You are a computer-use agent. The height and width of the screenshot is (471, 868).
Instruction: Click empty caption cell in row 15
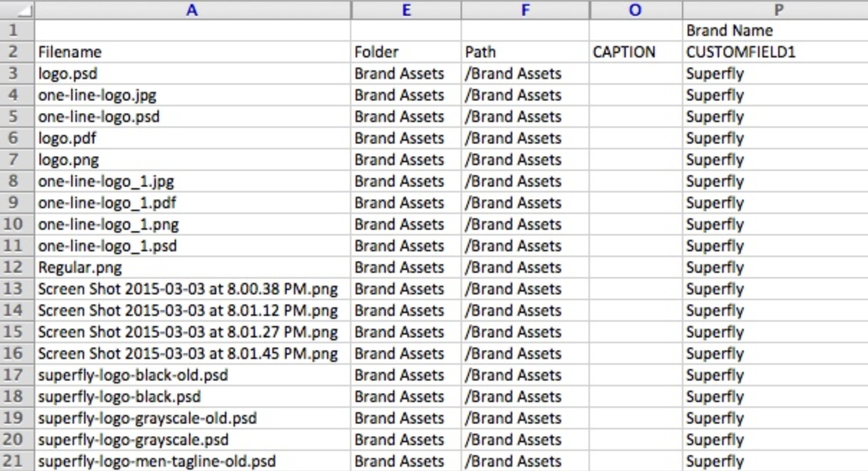[x=636, y=332]
